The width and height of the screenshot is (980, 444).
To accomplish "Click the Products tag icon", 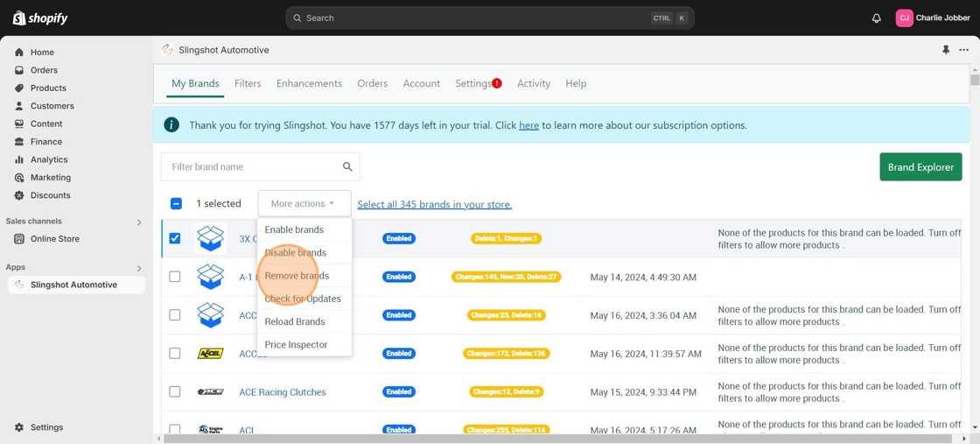I will coord(19,88).
